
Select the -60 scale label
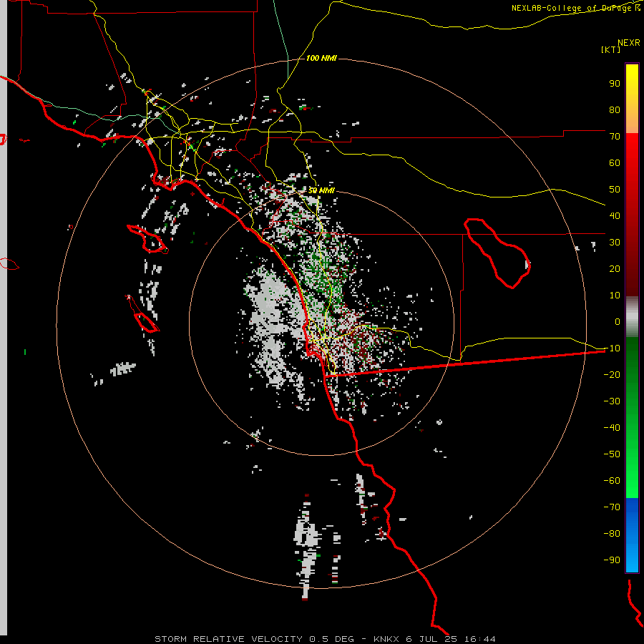pyautogui.click(x=612, y=481)
